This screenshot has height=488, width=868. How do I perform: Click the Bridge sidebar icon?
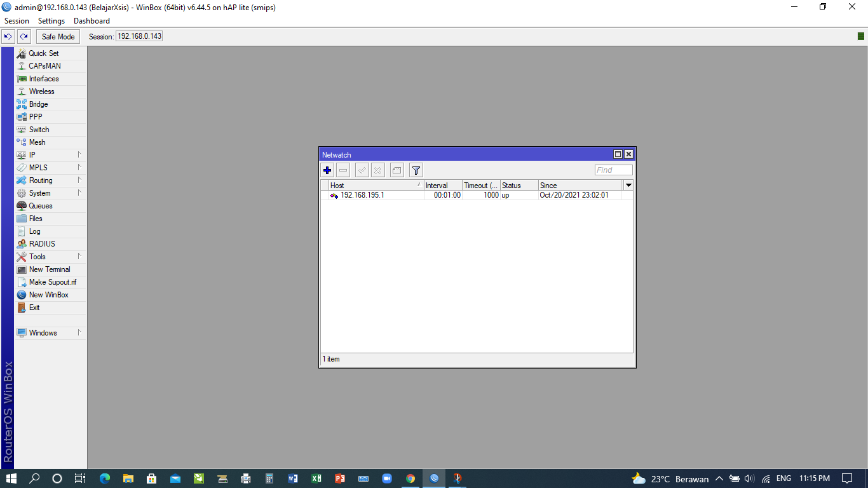[x=22, y=104]
